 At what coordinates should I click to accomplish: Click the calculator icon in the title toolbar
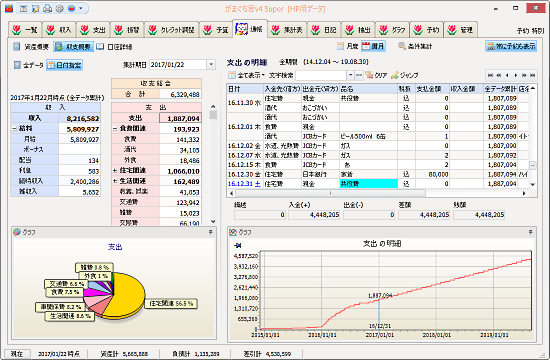(x=24, y=9)
